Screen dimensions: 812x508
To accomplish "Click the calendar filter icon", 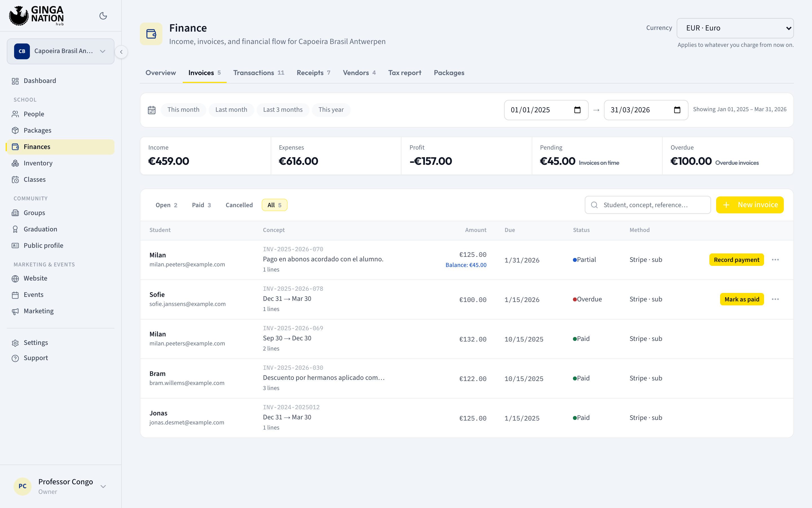I will (152, 110).
